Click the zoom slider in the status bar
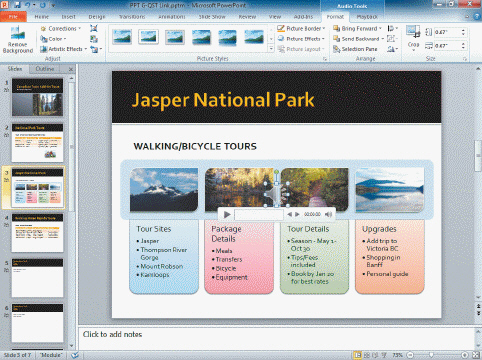Screen dimensions: 482x360 coord(431,355)
